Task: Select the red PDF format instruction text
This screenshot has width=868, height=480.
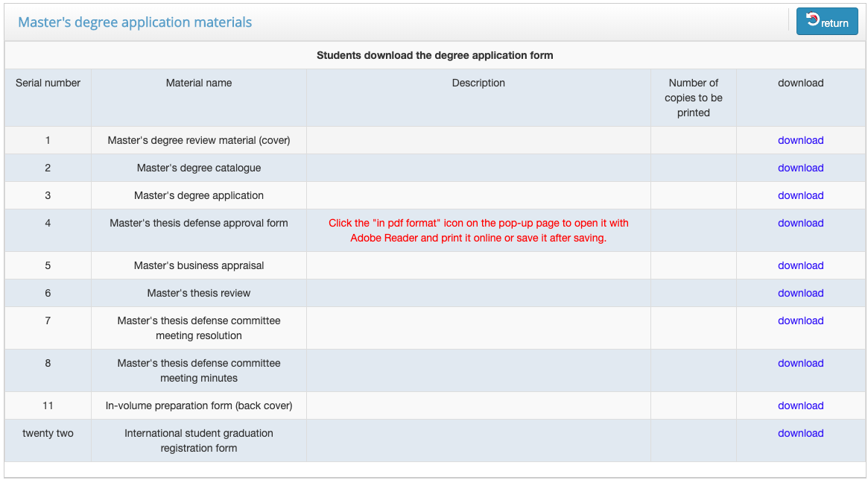Action: point(478,230)
